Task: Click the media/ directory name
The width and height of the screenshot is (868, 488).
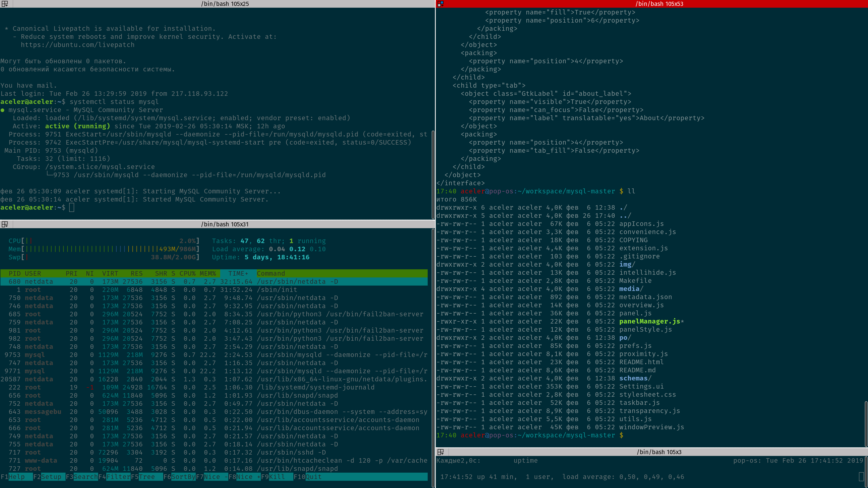Action: (x=631, y=289)
